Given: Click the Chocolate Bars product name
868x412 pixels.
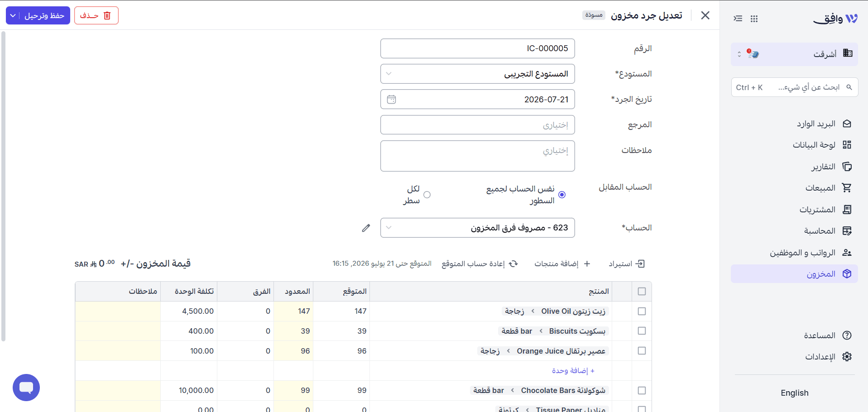Looking at the screenshot, I should (x=563, y=390).
